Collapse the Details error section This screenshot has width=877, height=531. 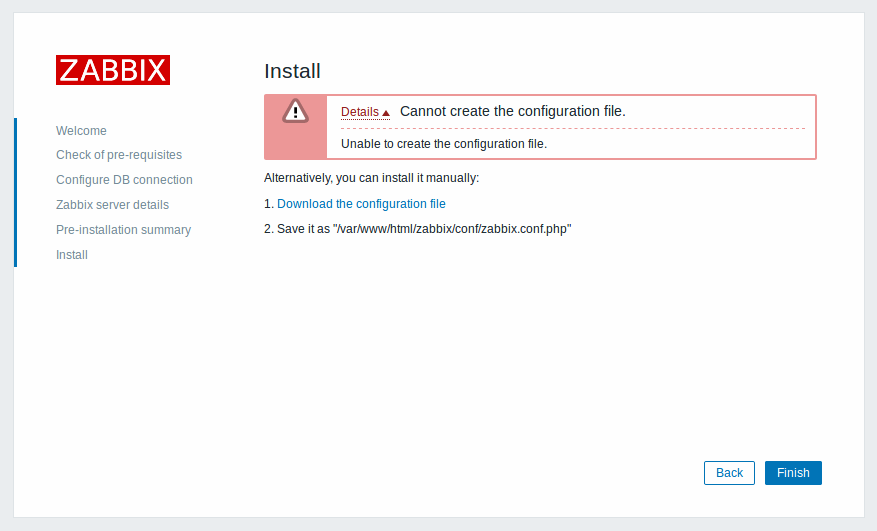(365, 112)
